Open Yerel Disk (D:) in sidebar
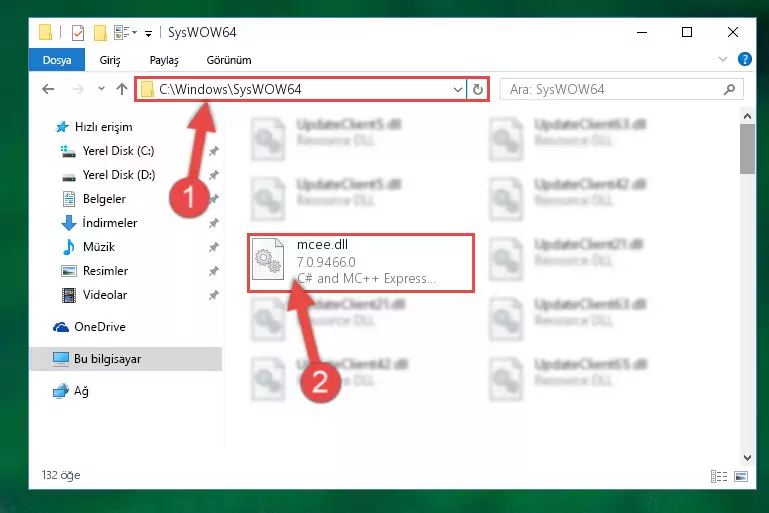 (119, 175)
